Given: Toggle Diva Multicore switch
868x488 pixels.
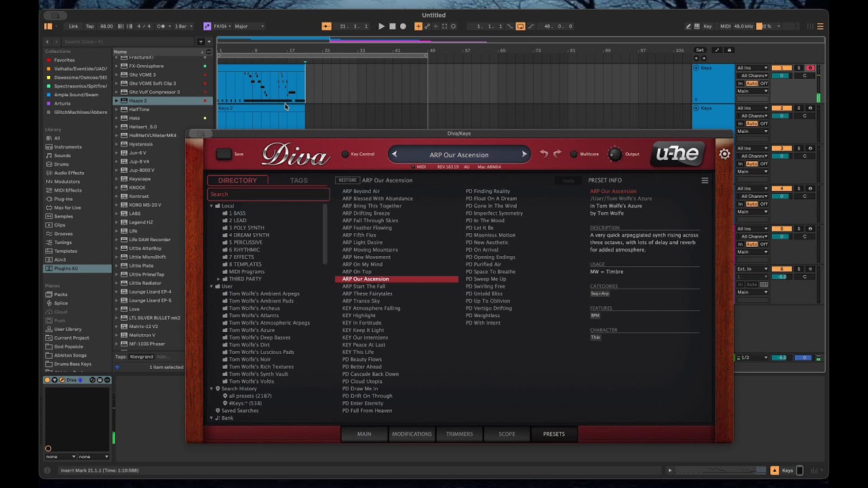Looking at the screenshot, I should pos(574,154).
